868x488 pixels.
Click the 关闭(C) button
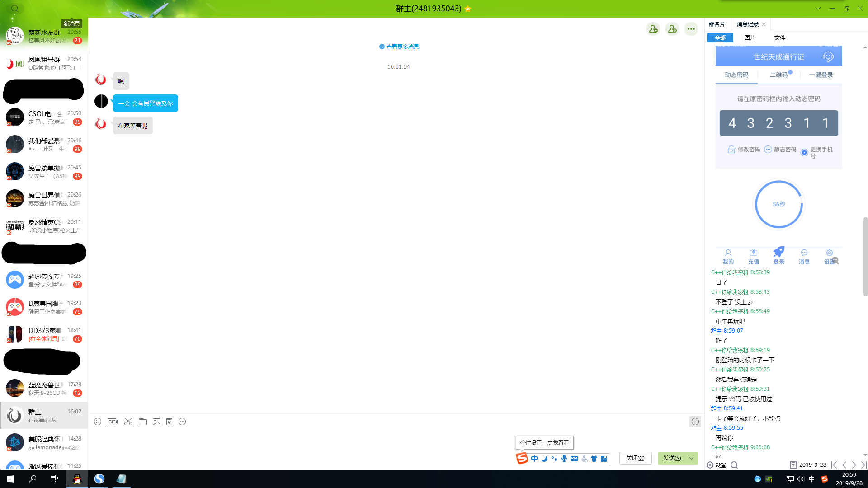pos(635,458)
